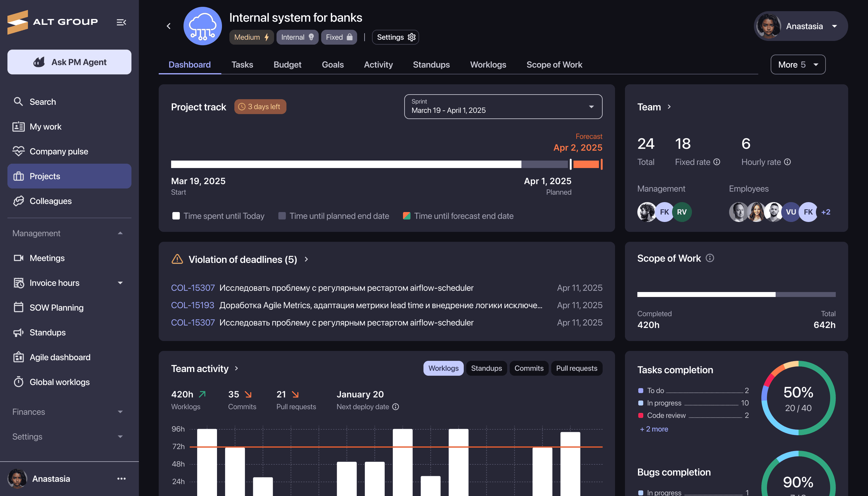Open the Scope of Work tab
Viewport: 868px width, 496px height.
(x=554, y=64)
